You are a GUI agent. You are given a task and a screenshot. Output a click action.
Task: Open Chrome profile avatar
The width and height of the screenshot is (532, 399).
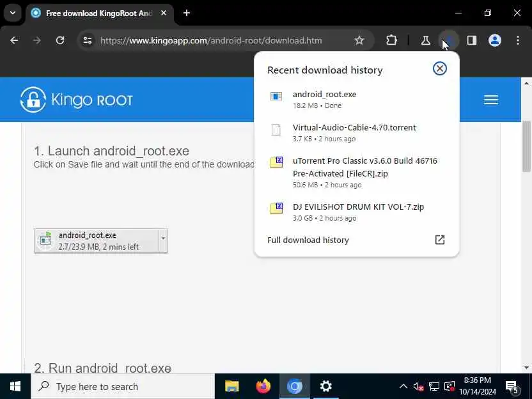point(495,41)
